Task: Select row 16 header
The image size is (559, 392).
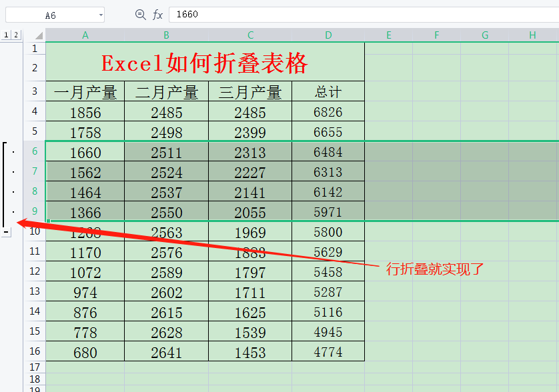Action: pyautogui.click(x=35, y=351)
